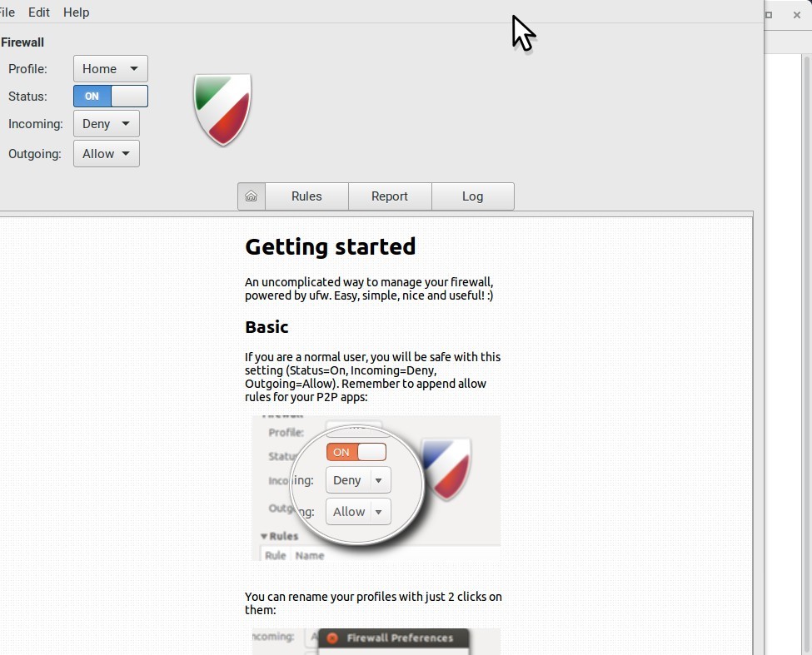Click the close X window button

pyautogui.click(x=796, y=15)
